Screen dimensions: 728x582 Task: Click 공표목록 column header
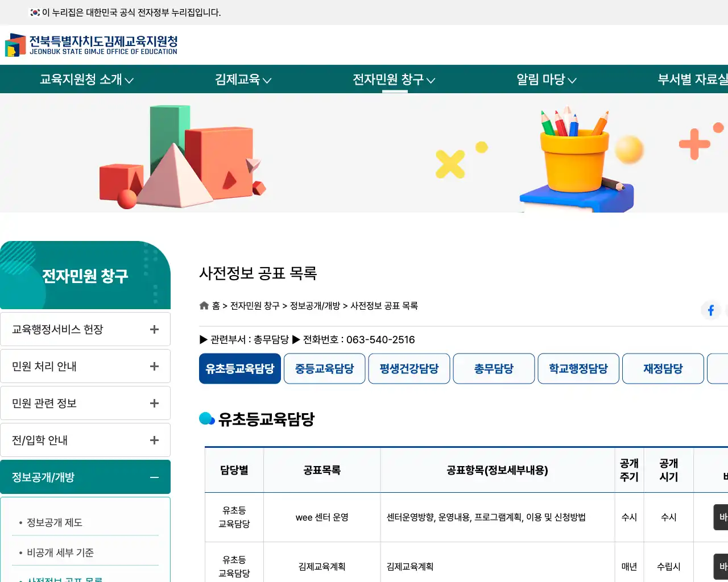point(322,470)
